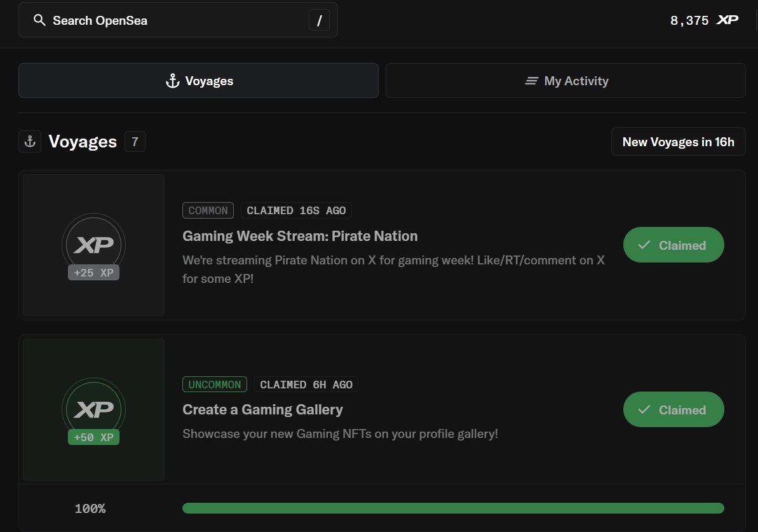
Task: Click Claimed button for Gaming Gallery voyage
Action: pyautogui.click(x=673, y=409)
